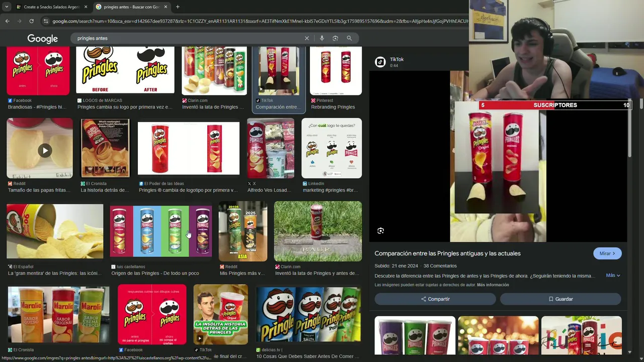The height and width of the screenshot is (362, 644).
Task: Click TikTok logo icon in preview panel
Action: tap(380, 62)
